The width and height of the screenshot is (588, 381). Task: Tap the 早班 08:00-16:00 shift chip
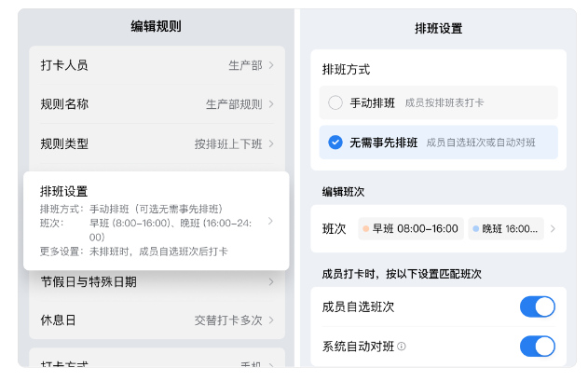(x=409, y=228)
